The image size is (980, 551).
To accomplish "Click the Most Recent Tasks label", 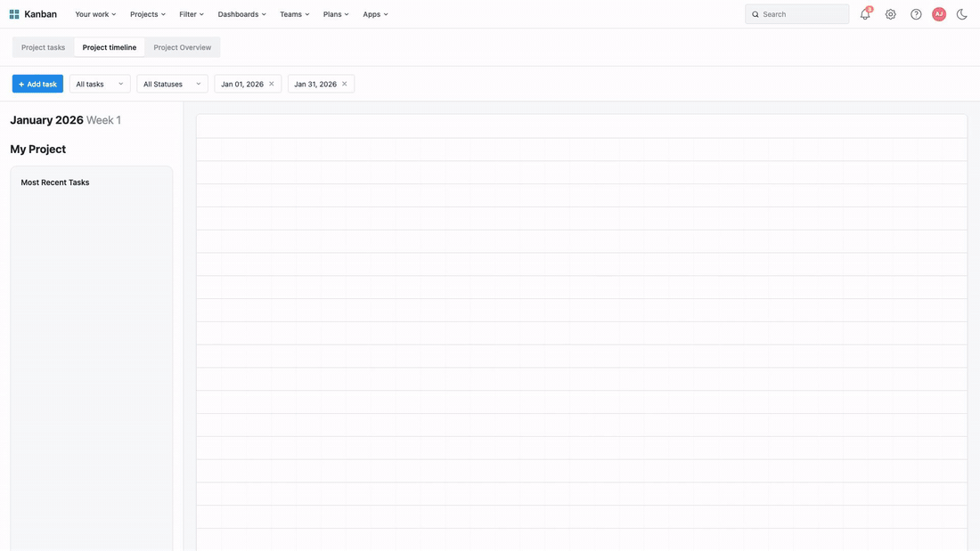I will (55, 182).
